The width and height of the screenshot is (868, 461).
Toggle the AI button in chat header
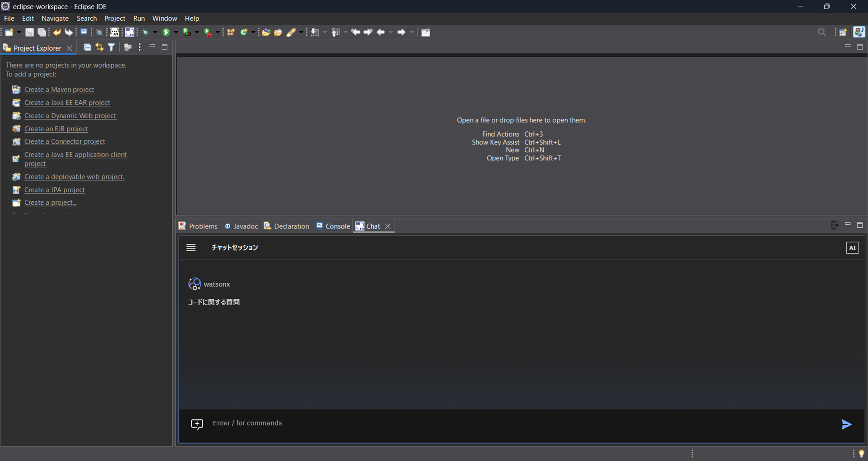click(852, 248)
